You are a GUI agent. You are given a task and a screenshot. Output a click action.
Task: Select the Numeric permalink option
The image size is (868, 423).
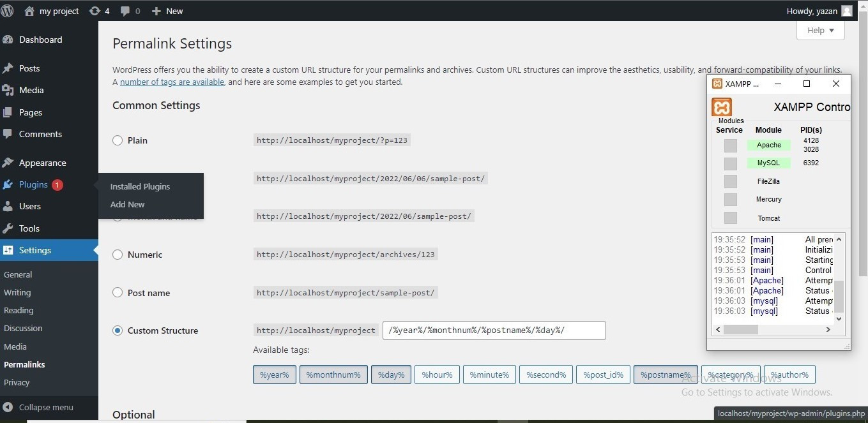118,254
